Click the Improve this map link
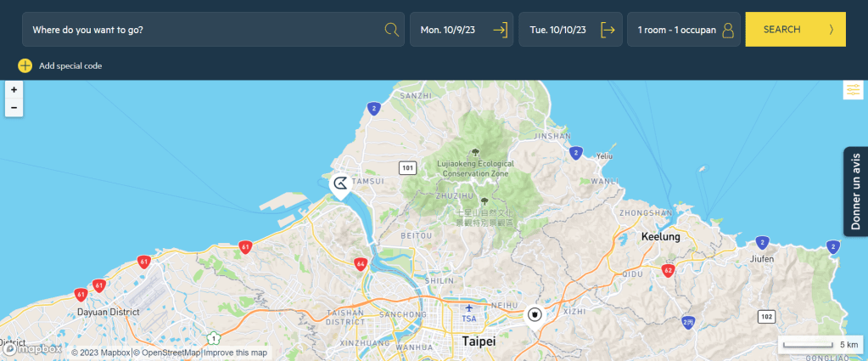Screen dimensions: 868x361 click(235, 353)
